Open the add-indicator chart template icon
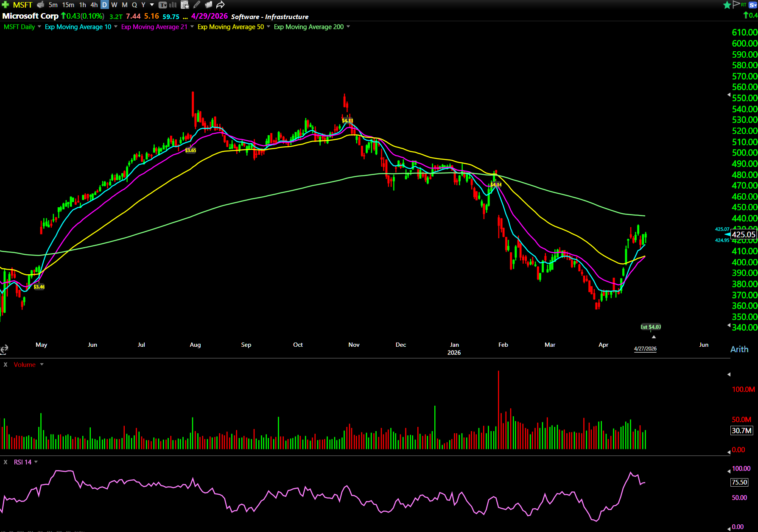 coord(185,5)
